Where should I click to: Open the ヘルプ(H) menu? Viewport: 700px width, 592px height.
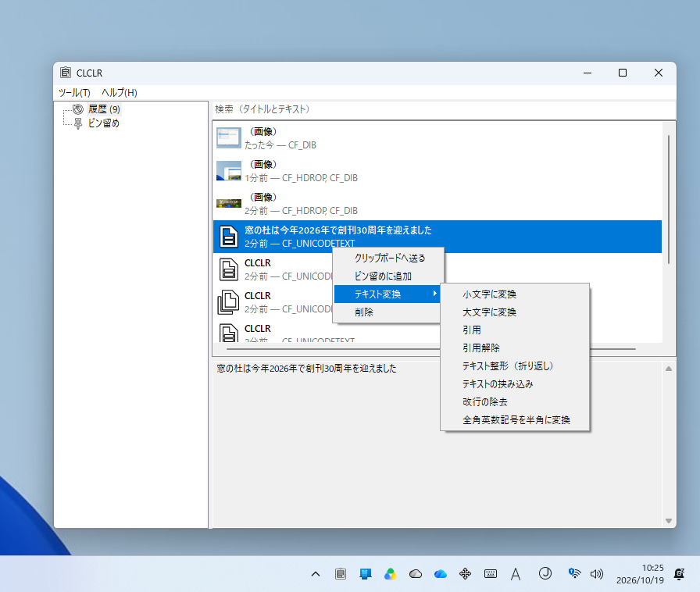click(x=120, y=92)
